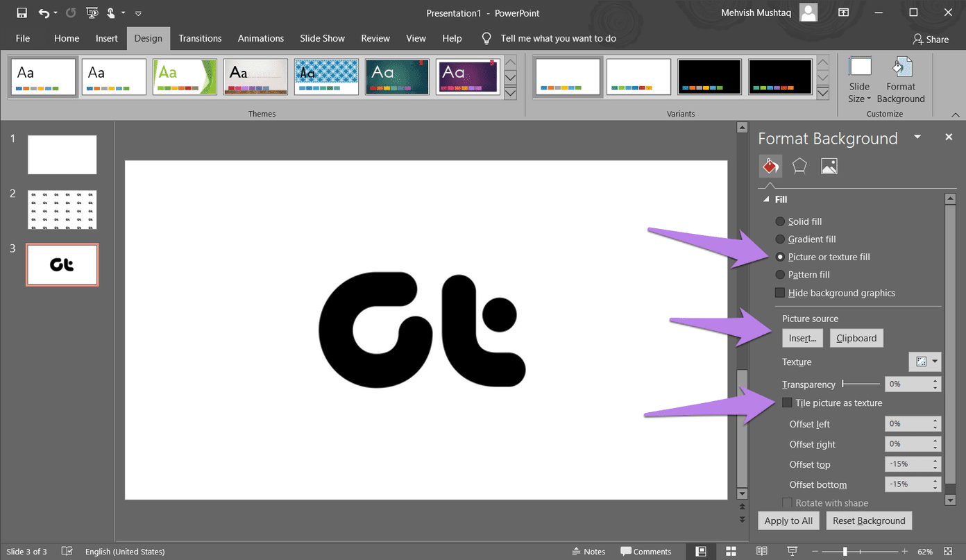Click the Redo icon
The image size is (966, 560).
pyautogui.click(x=70, y=13)
